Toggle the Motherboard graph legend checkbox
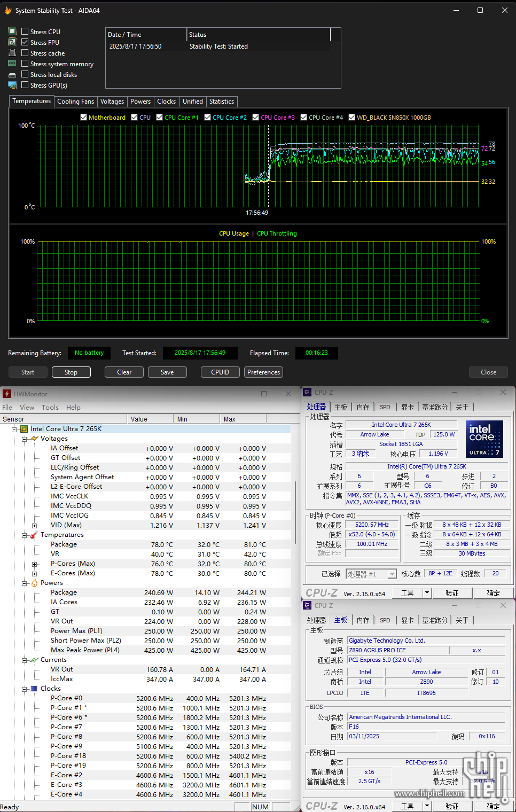 click(83, 118)
